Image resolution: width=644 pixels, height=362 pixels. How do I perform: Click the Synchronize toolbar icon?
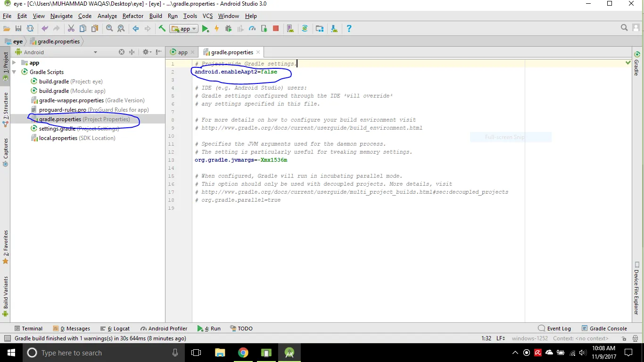30,29
